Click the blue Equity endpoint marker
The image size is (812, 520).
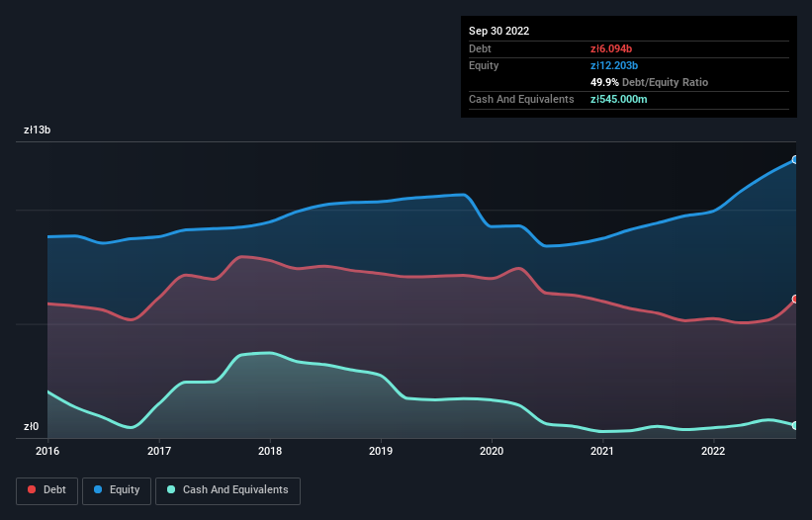[x=795, y=160]
